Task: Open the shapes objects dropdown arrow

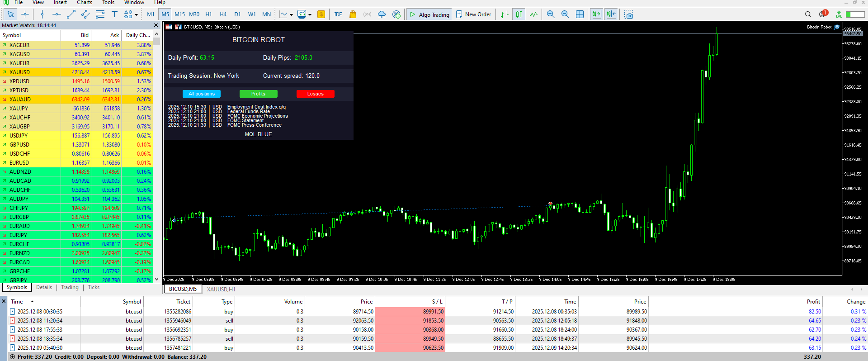Action: pyautogui.click(x=136, y=15)
